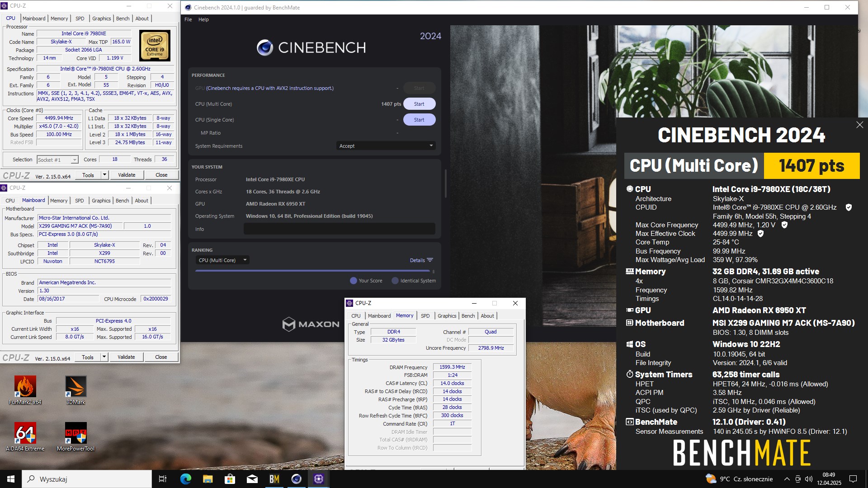This screenshot has width=868, height=488.
Task: Click BIOS version 1.30 field
Action: [104, 291]
